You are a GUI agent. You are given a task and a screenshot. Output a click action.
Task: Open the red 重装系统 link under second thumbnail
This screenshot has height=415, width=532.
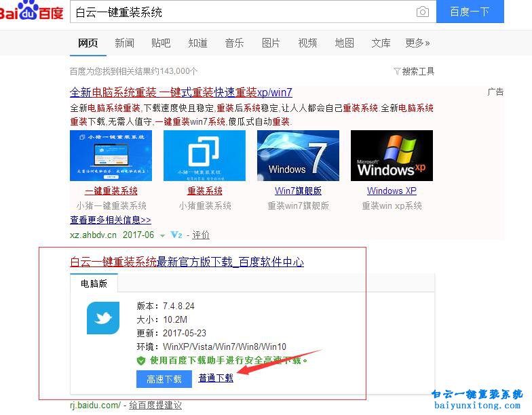[205, 191]
